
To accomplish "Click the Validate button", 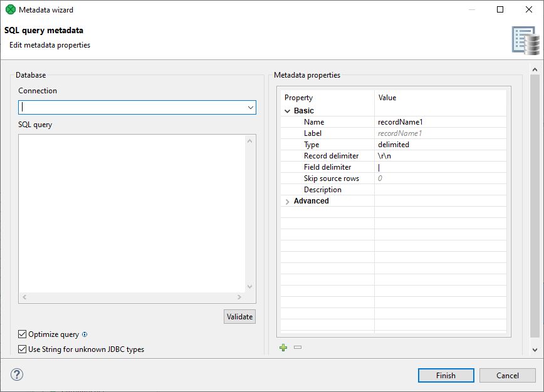I will tap(239, 316).
